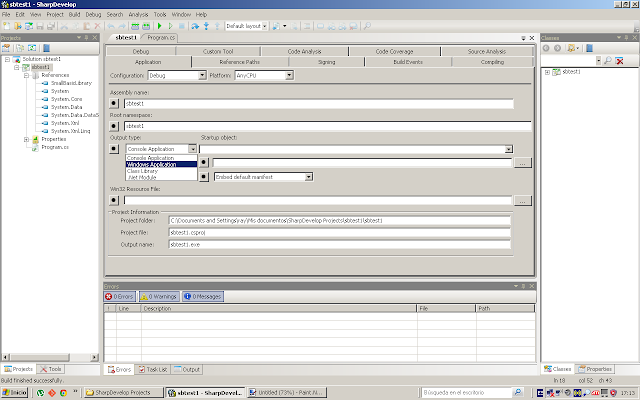Switch to the Compiling tab
The width and height of the screenshot is (640, 400).
pyautogui.click(x=492, y=62)
